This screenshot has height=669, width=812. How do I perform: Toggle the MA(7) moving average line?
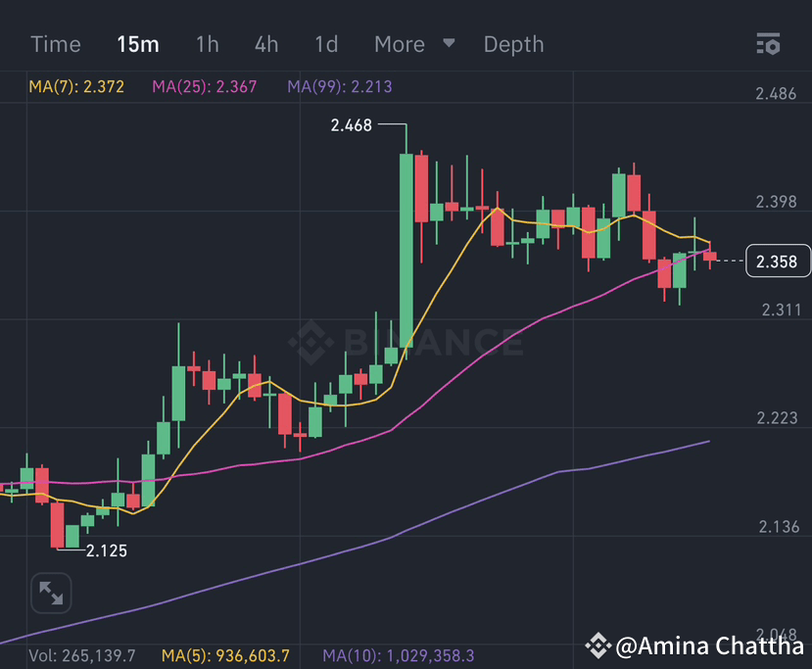click(76, 86)
